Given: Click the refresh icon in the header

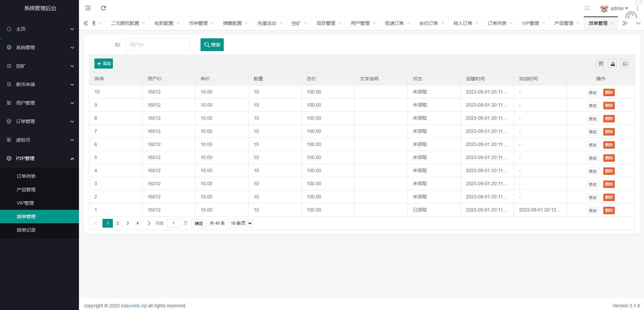Looking at the screenshot, I should [103, 8].
